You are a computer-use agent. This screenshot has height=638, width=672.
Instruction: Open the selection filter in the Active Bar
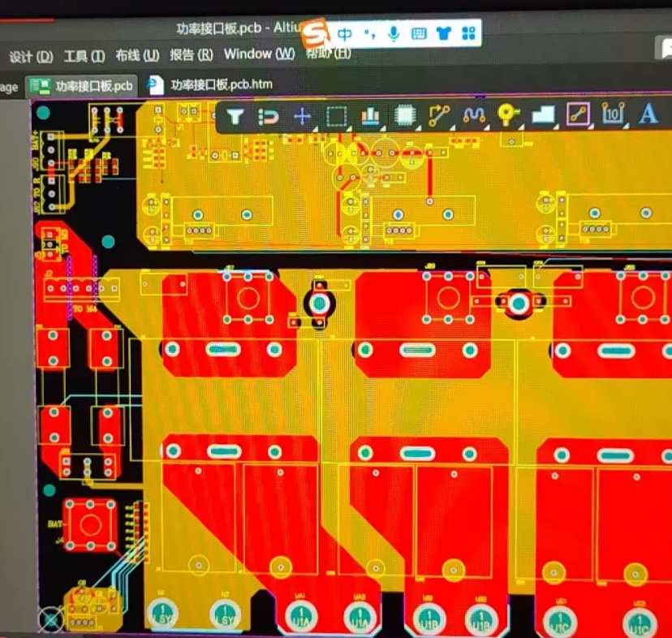(x=235, y=117)
